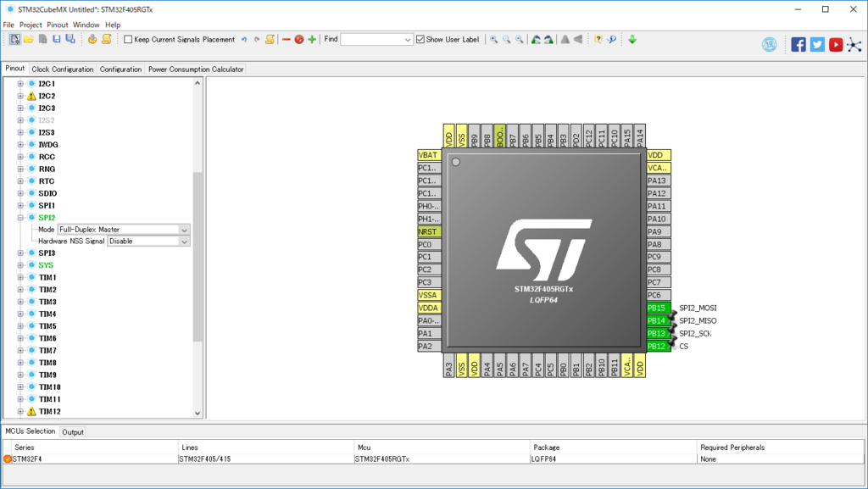Expand the SYS tree node
This screenshot has width=868, height=489.
[x=20, y=265]
